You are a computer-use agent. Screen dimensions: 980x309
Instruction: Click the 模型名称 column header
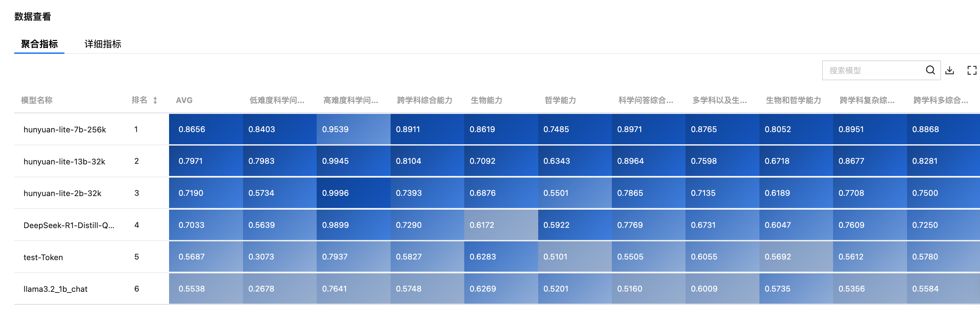(37, 100)
